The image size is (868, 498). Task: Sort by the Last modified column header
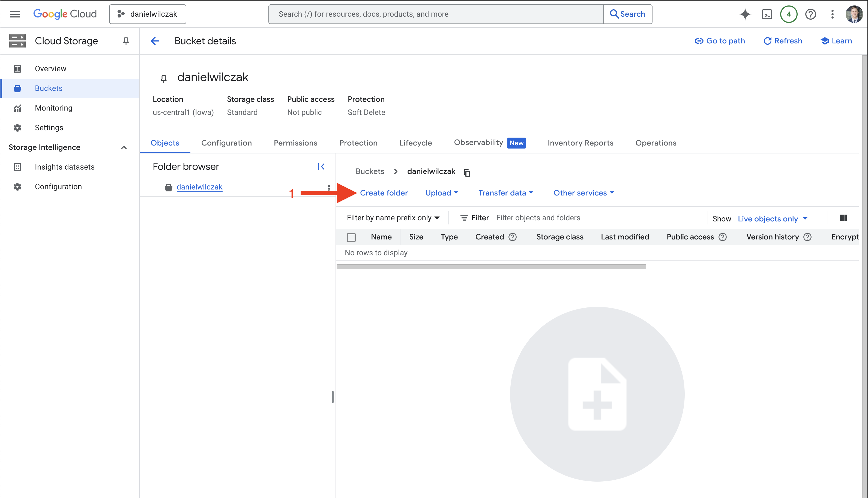(625, 237)
